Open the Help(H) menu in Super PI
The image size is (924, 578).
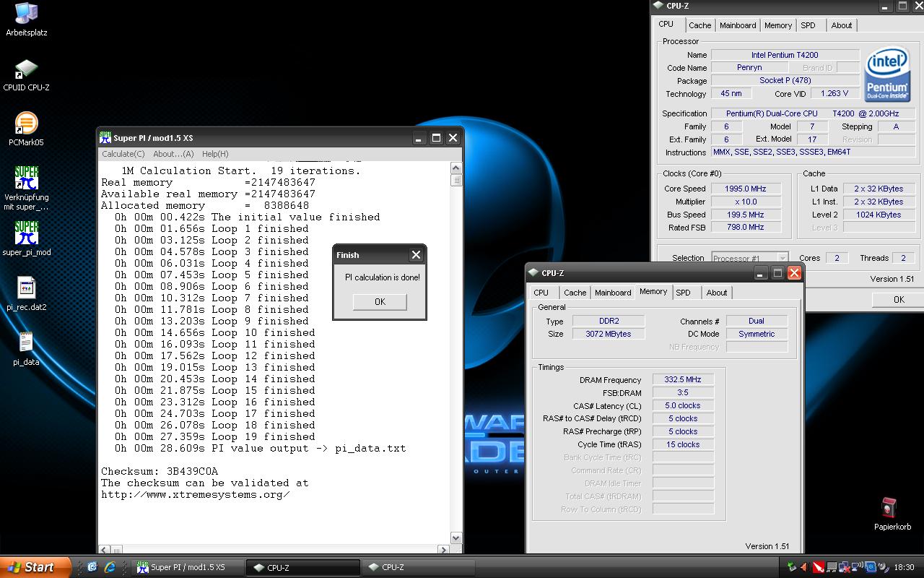coord(215,154)
